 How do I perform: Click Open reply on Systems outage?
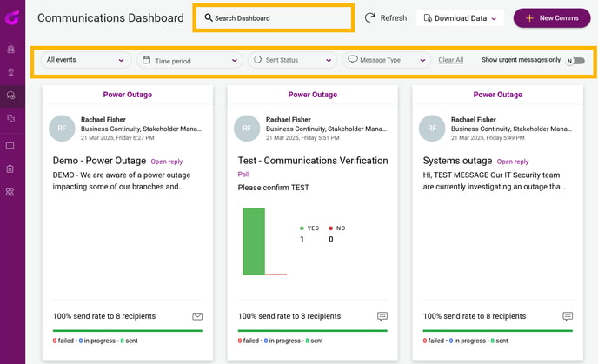[x=513, y=162]
